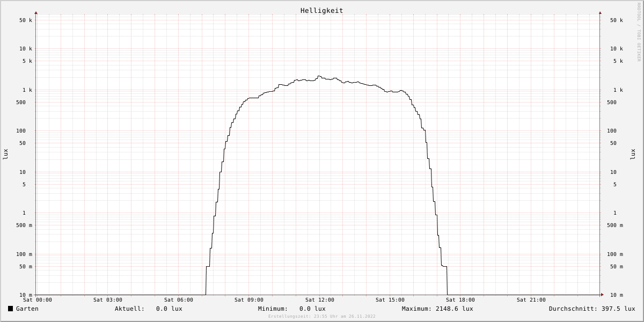Click the '50 k' label on right axis

[617, 20]
